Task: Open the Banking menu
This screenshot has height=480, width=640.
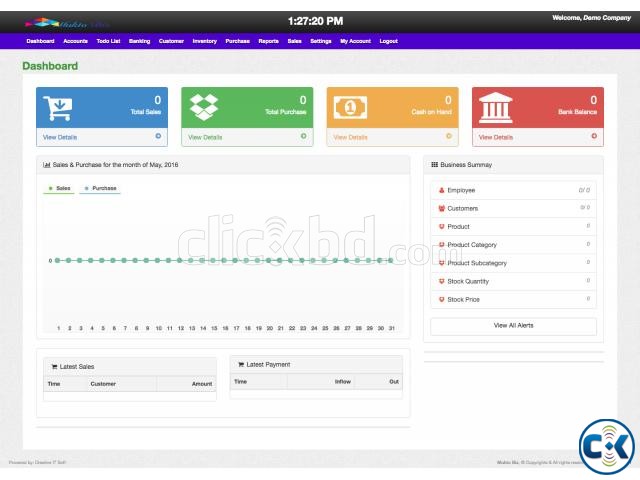Action: click(x=140, y=41)
